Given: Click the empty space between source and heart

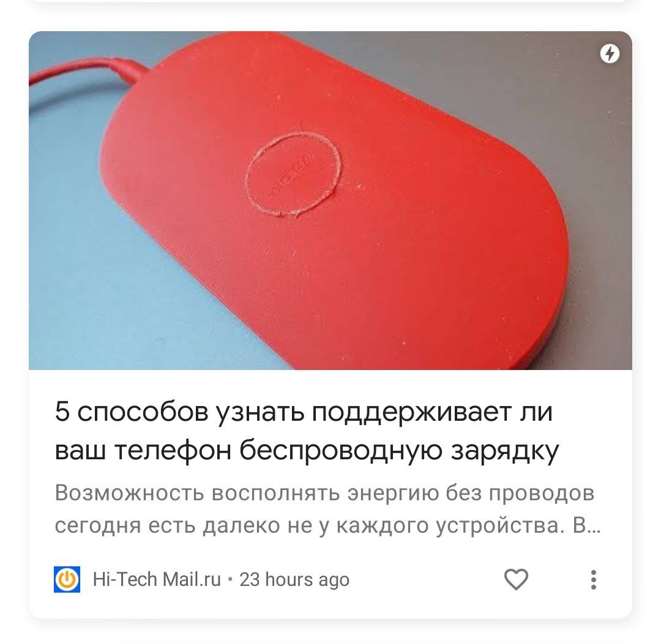Looking at the screenshot, I should pos(426,580).
